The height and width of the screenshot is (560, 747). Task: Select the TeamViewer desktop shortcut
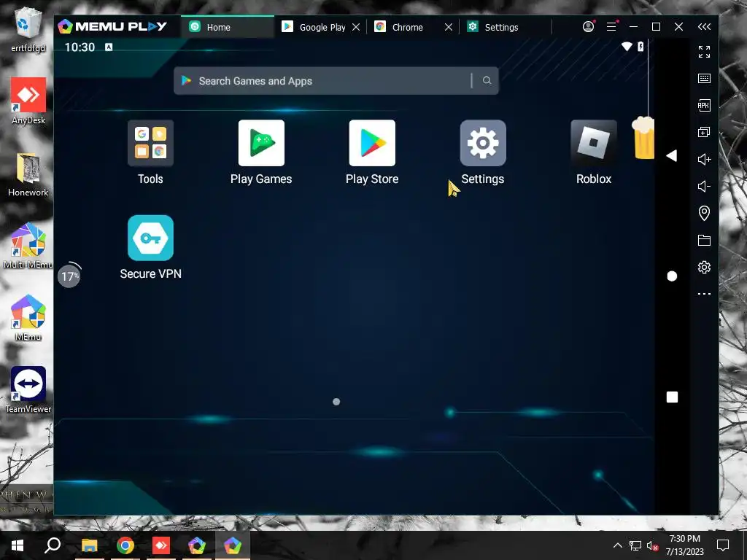[x=28, y=389]
